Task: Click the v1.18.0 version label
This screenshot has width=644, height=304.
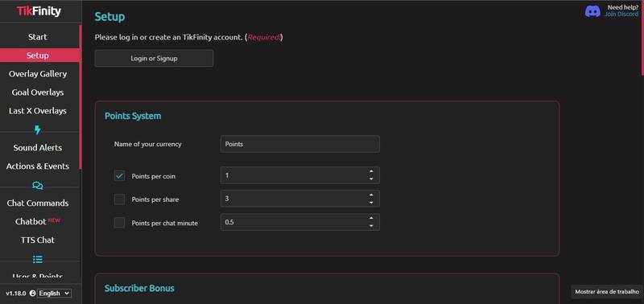Action: tap(16, 294)
